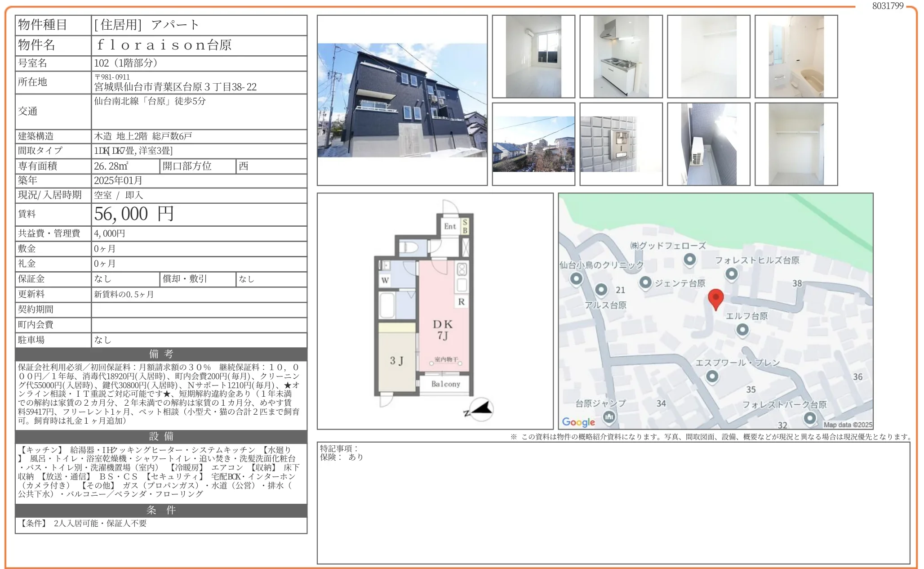Open the bathtub photo thumbnail
The width and height of the screenshot is (924, 569).
point(797,57)
